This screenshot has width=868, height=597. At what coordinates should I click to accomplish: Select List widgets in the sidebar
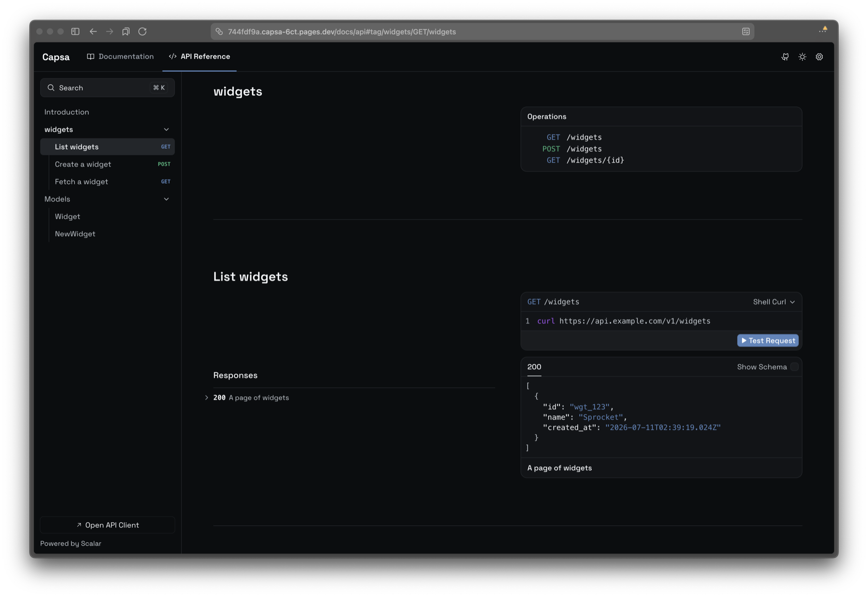[x=108, y=147]
